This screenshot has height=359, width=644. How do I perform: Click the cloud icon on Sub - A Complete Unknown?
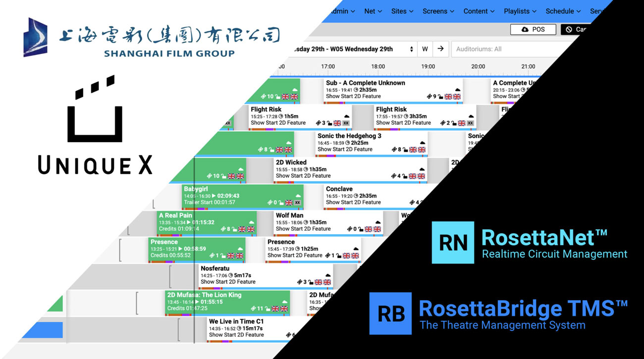pos(458,90)
